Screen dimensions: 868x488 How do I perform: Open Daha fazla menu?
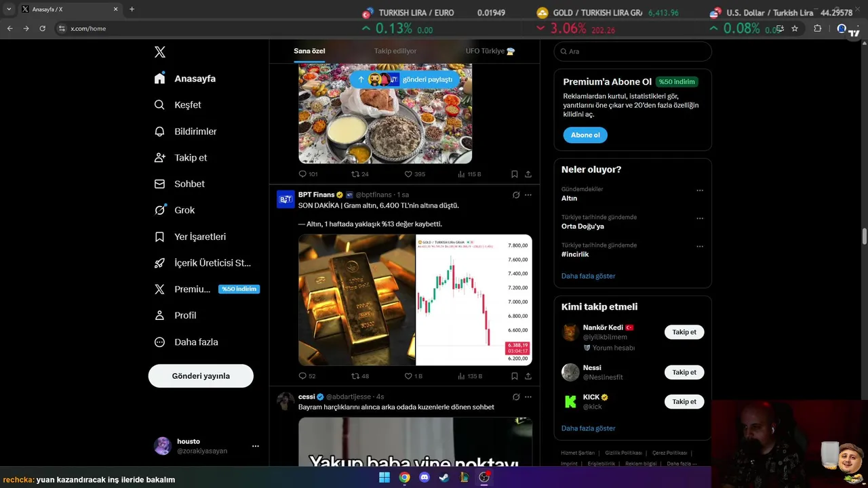(x=186, y=342)
